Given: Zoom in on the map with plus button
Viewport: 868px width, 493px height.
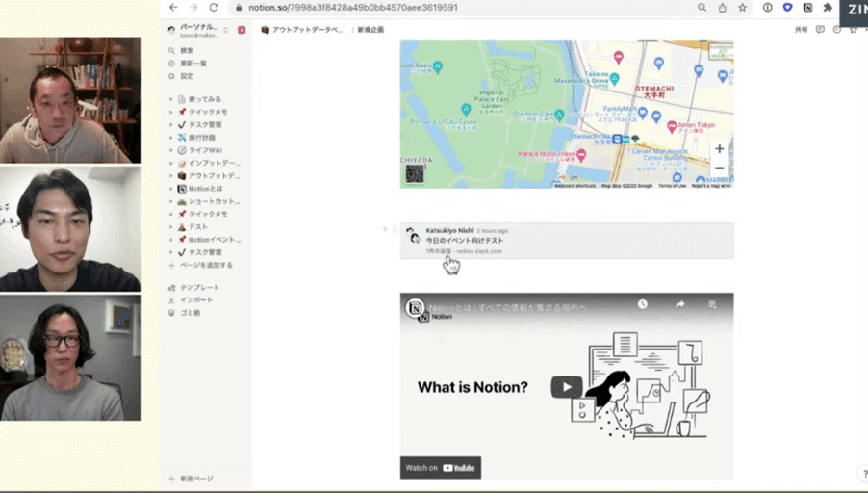Looking at the screenshot, I should (719, 149).
